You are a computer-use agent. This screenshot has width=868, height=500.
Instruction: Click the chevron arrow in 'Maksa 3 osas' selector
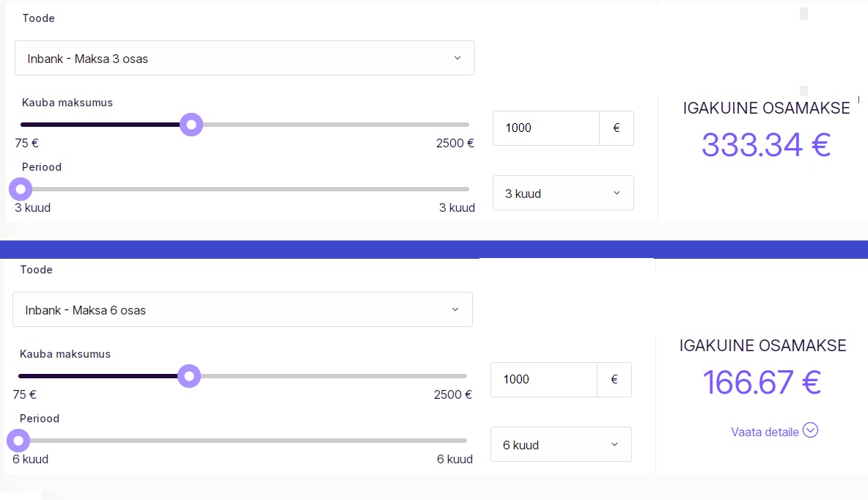coord(457,58)
